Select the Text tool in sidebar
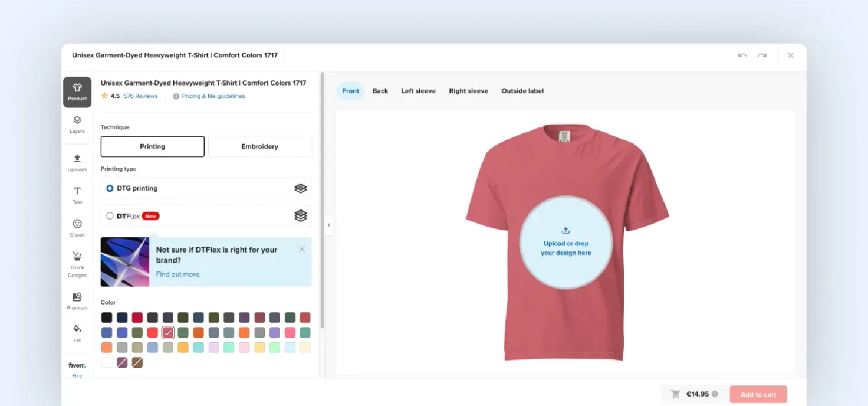This screenshot has height=406, width=868. pyautogui.click(x=77, y=195)
